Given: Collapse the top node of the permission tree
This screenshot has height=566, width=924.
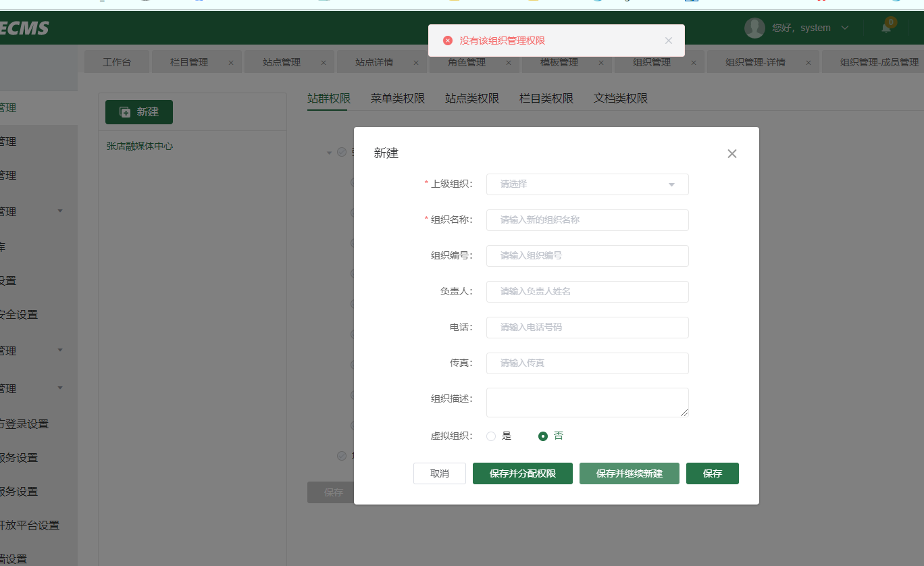Looking at the screenshot, I should click(330, 153).
